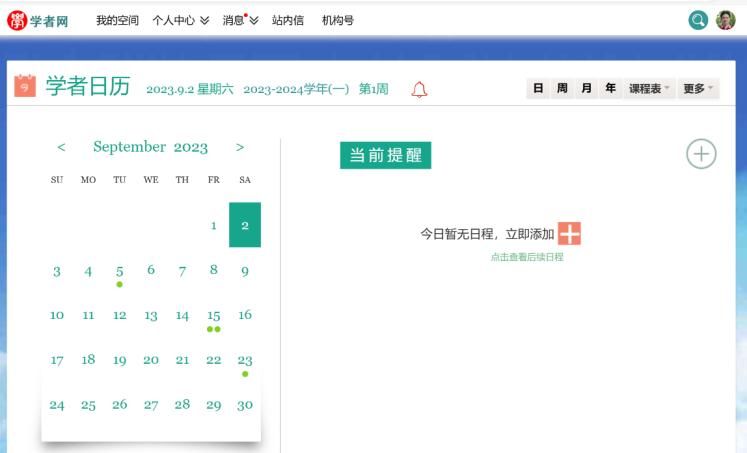Click the circled plus add icon
This screenshot has width=747, height=453.
click(701, 154)
